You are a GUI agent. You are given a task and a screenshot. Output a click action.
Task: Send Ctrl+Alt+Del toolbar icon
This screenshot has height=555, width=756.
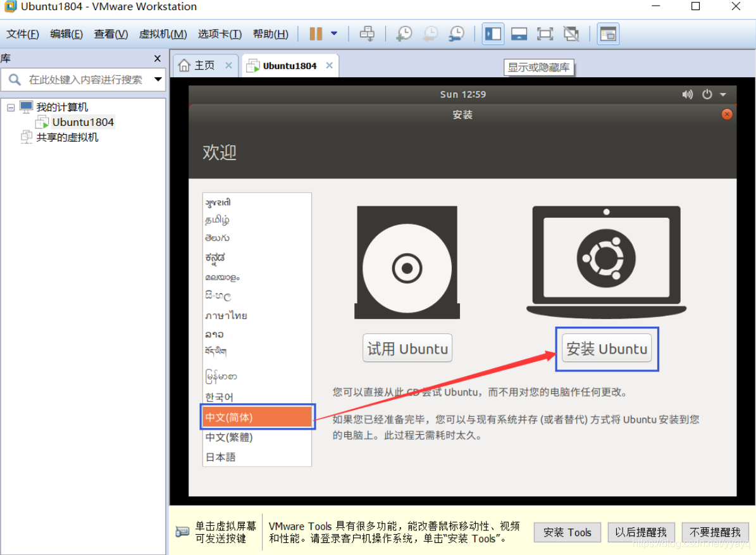[367, 34]
